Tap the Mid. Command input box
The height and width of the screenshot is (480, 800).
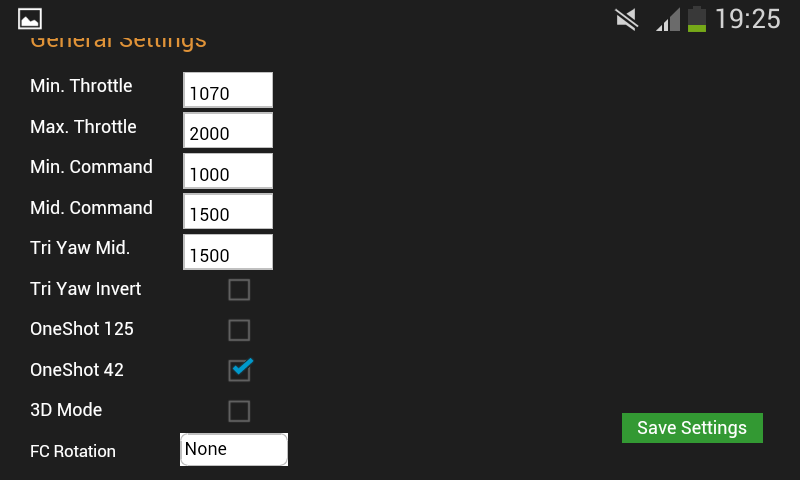click(x=228, y=211)
